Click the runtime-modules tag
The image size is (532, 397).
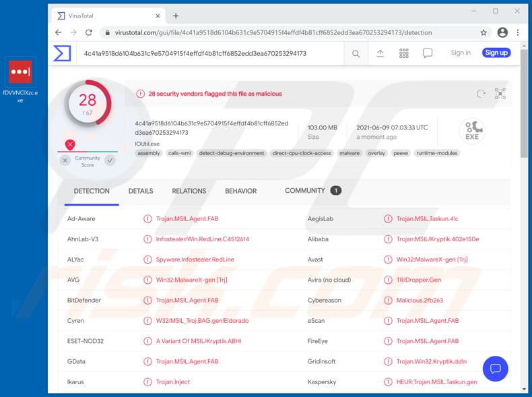coord(436,153)
